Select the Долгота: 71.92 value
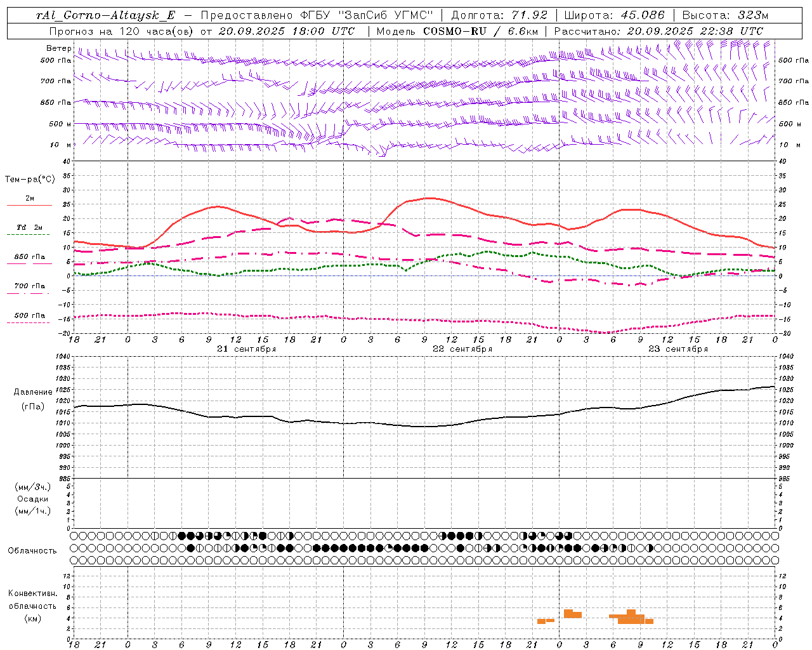812x650 pixels. [x=499, y=15]
